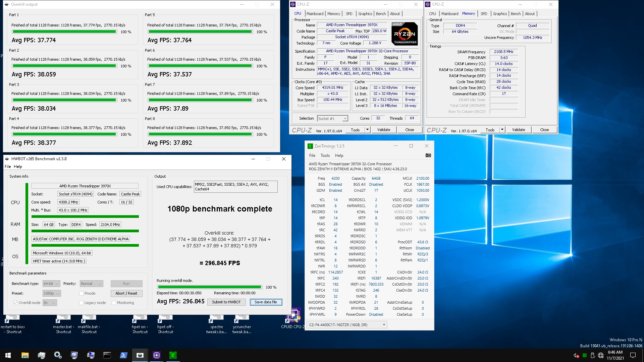Click the green square tray icon
The image size is (644, 362).
click(x=585, y=355)
